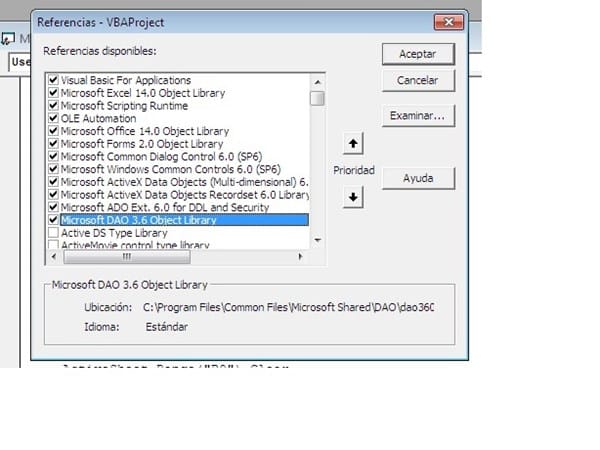Click list vertical scroll up arrow
The image size is (600, 450).
pyautogui.click(x=317, y=82)
